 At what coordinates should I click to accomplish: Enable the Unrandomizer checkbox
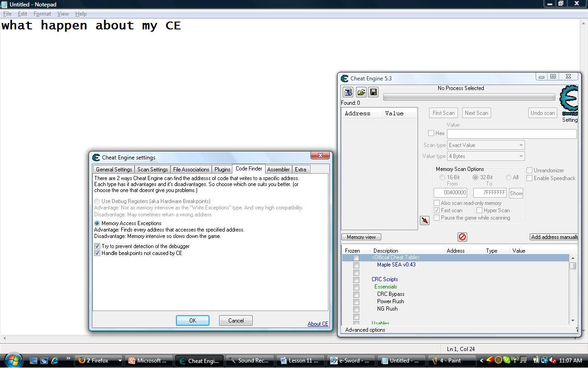[529, 170]
